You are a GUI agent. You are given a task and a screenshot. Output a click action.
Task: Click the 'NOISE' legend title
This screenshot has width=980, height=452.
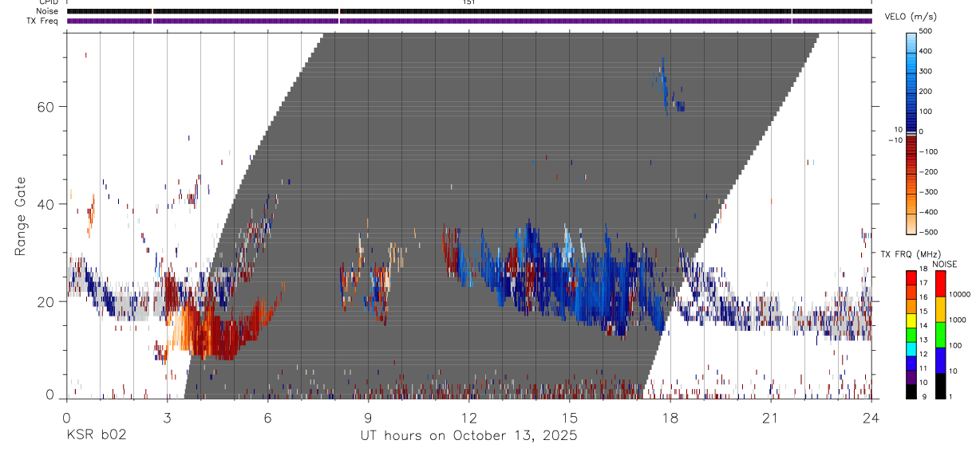[x=944, y=264]
